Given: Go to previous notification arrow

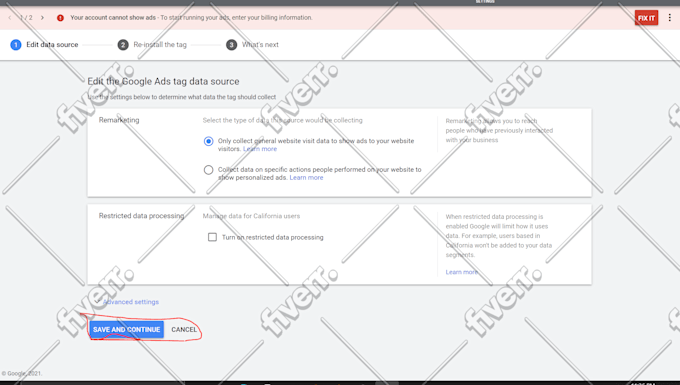Looking at the screenshot, I should (10, 18).
